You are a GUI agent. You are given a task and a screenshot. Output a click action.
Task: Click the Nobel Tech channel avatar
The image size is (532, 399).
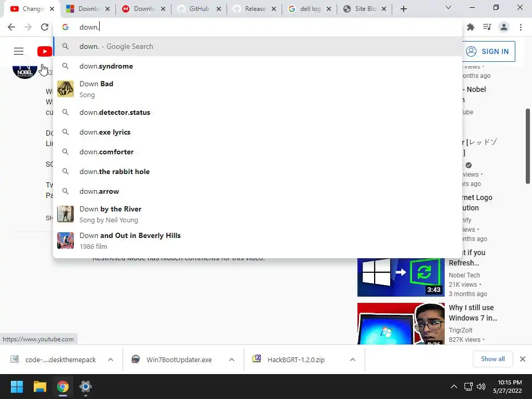tap(24, 71)
